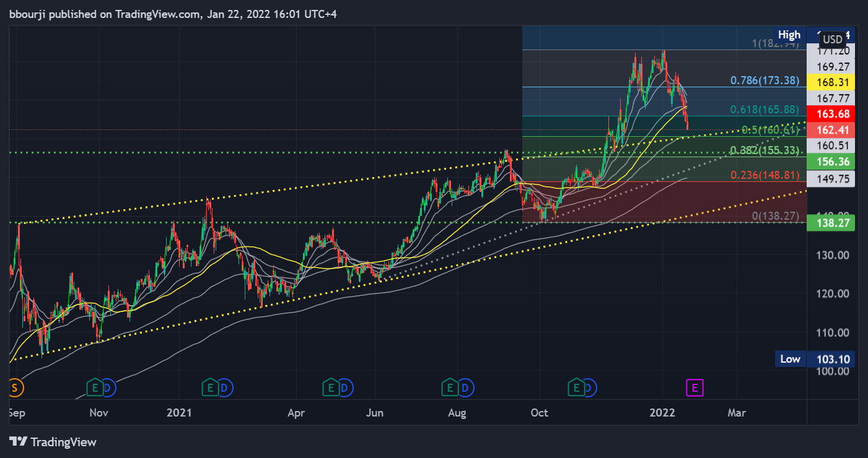
Task: Open the green earnings E icon nearest 2021 label
Action: (210, 388)
